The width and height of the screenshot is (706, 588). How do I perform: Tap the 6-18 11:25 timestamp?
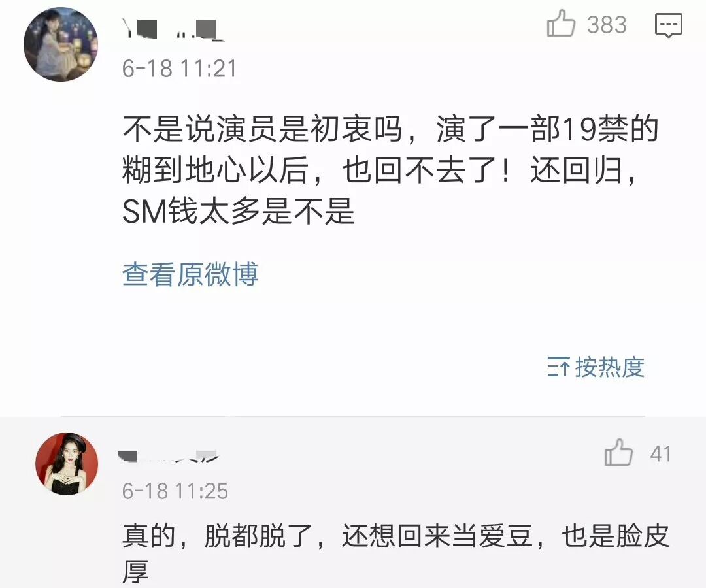175,491
